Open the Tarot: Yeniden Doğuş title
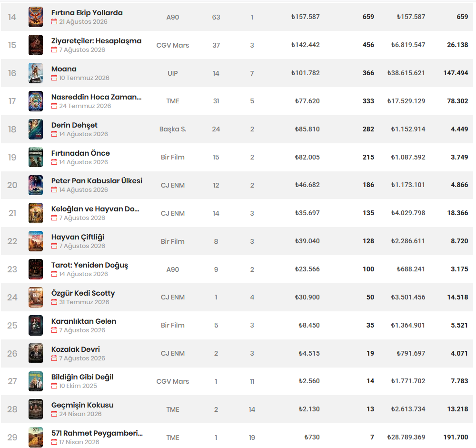 (x=89, y=265)
